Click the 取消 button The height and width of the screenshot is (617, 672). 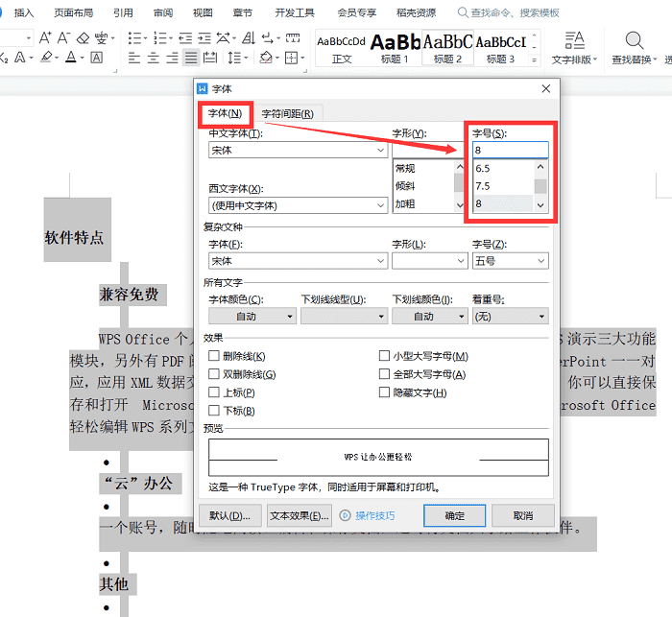tap(523, 515)
